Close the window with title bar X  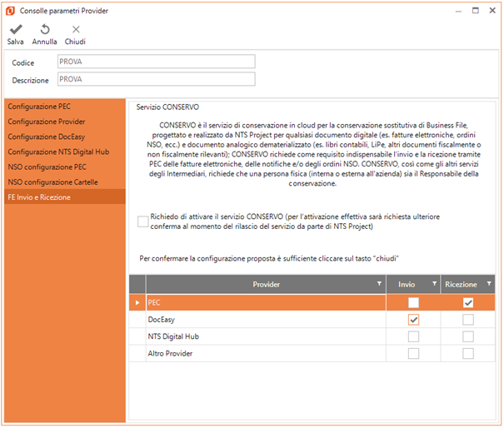[x=492, y=11]
